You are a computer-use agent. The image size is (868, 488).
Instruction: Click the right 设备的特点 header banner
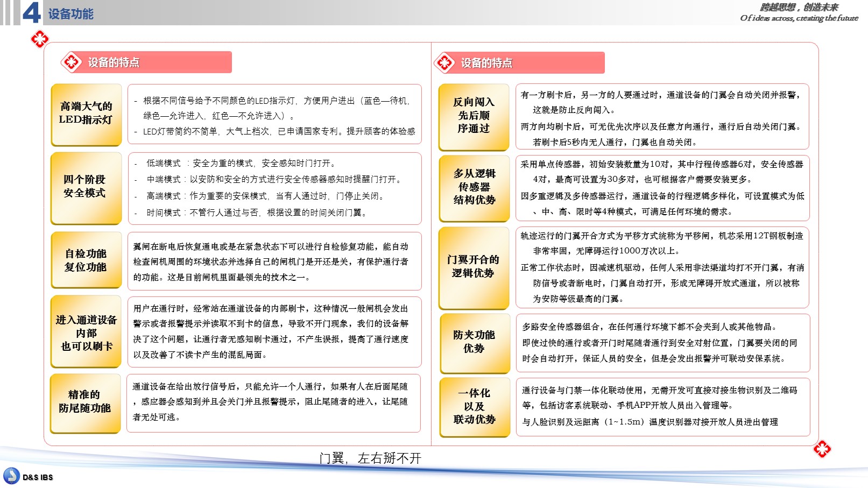click(x=519, y=63)
